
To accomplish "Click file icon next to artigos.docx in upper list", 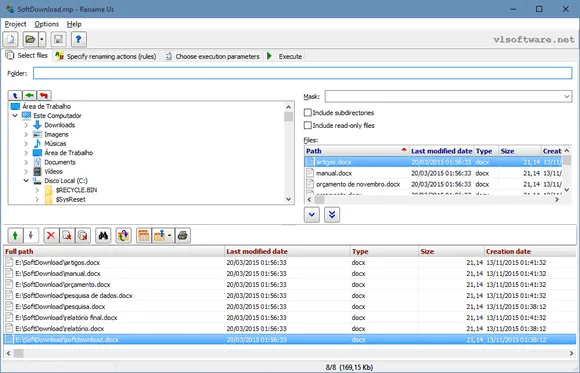I will click(310, 162).
